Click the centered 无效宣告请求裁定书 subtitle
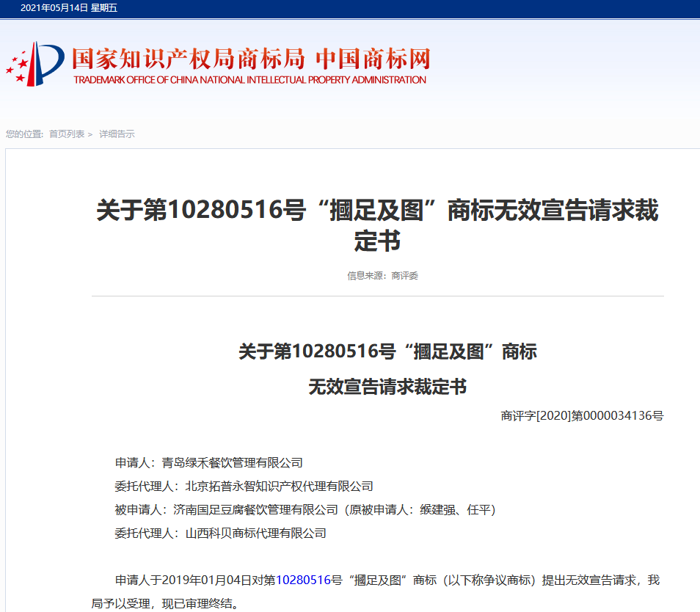 tap(387, 387)
